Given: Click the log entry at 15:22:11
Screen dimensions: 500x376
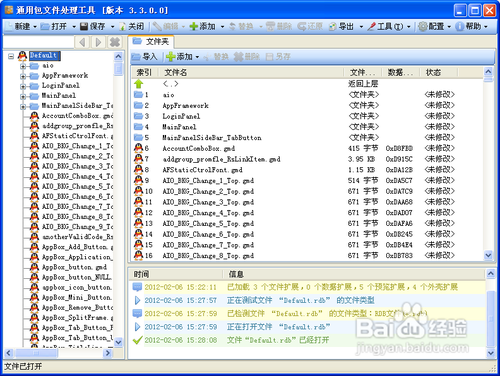Looking at the screenshot, I should (307, 287).
